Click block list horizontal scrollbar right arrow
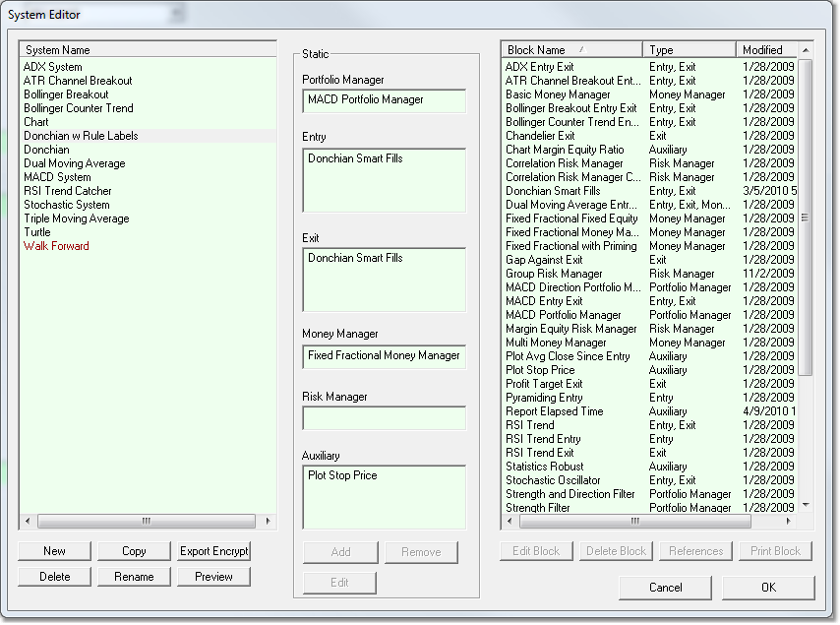Viewport: 840px width, 625px height. 788,521
